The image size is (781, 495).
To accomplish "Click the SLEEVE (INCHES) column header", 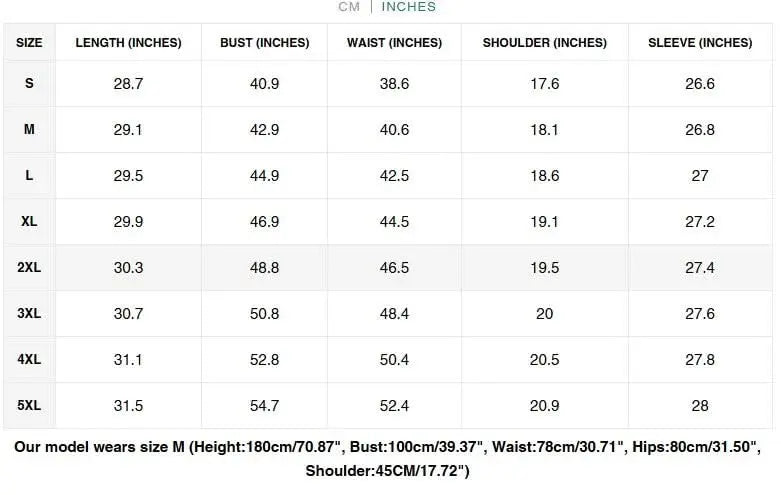I will point(700,43).
